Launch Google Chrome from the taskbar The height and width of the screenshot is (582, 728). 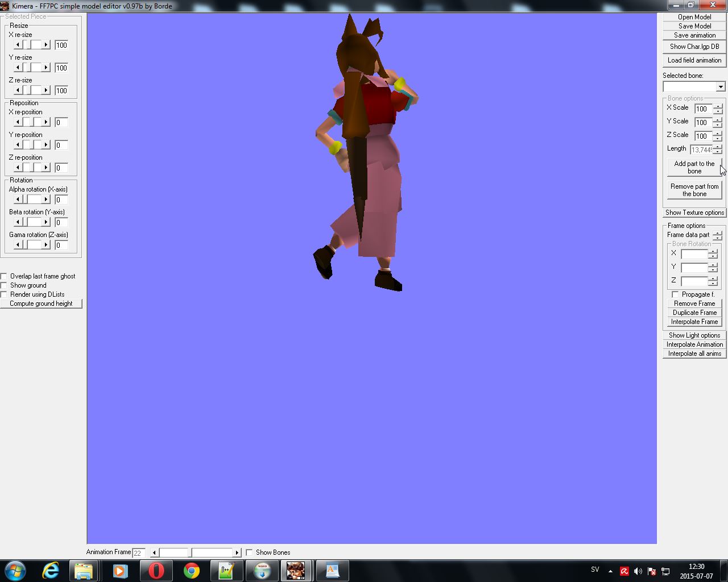191,570
